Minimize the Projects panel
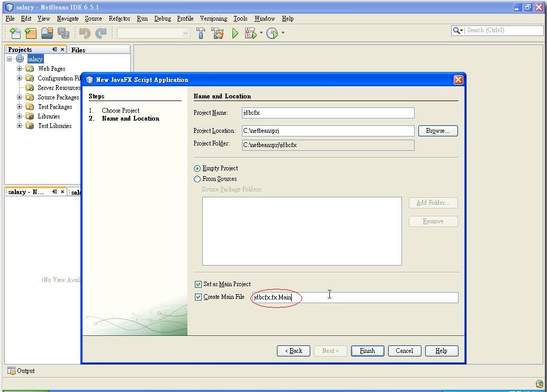The image size is (547, 392). 55,50
